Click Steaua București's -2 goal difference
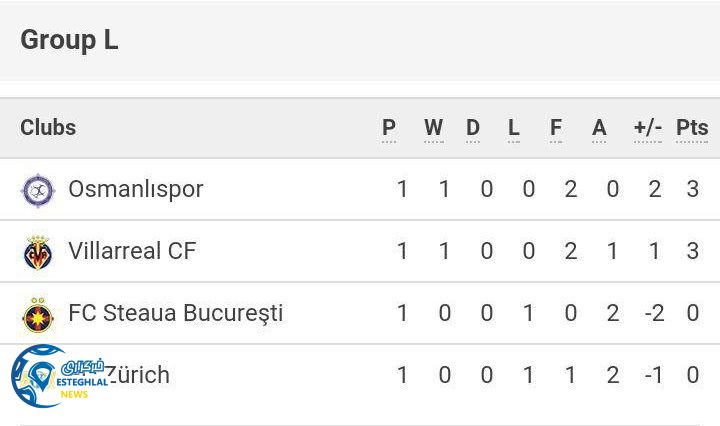The width and height of the screenshot is (720, 426). pos(654,313)
